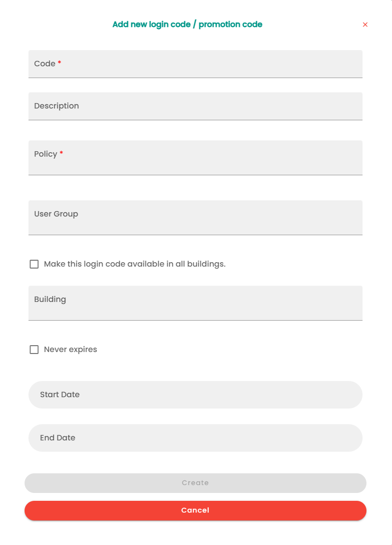392x545 pixels.
Task: Close the dialog with the red X icon
Action: [x=365, y=25]
